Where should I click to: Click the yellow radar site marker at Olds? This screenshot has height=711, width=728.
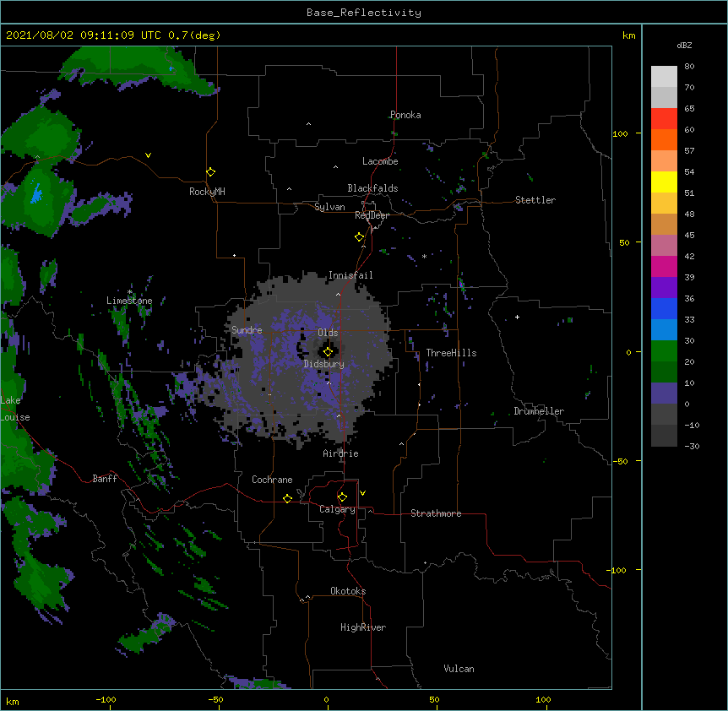pyautogui.click(x=328, y=352)
